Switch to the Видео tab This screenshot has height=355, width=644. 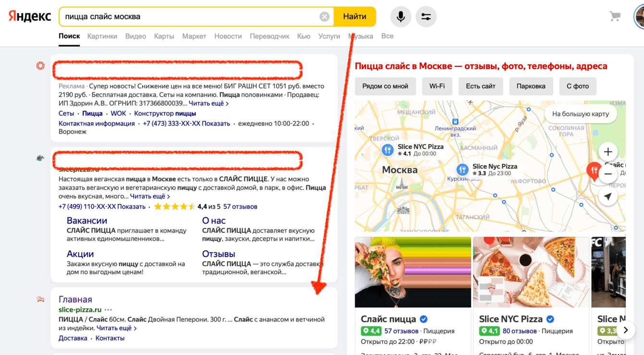pos(136,36)
